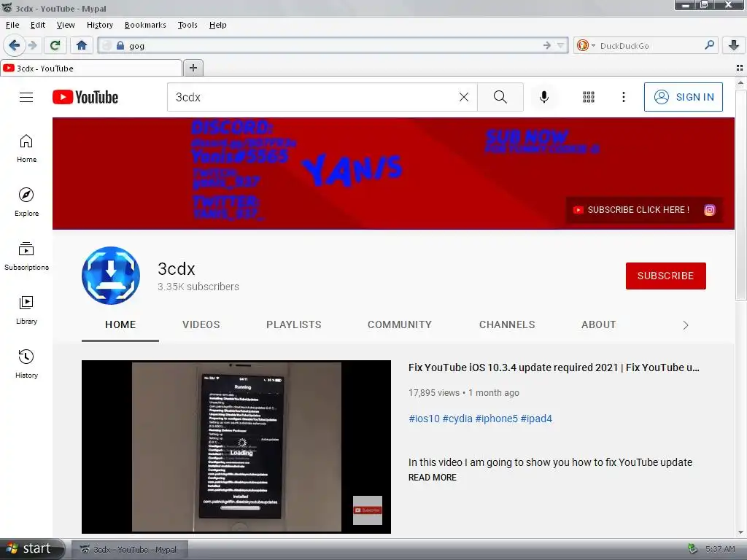Switch to the COMMUNITY channel tab
747x560 pixels.
pos(399,324)
